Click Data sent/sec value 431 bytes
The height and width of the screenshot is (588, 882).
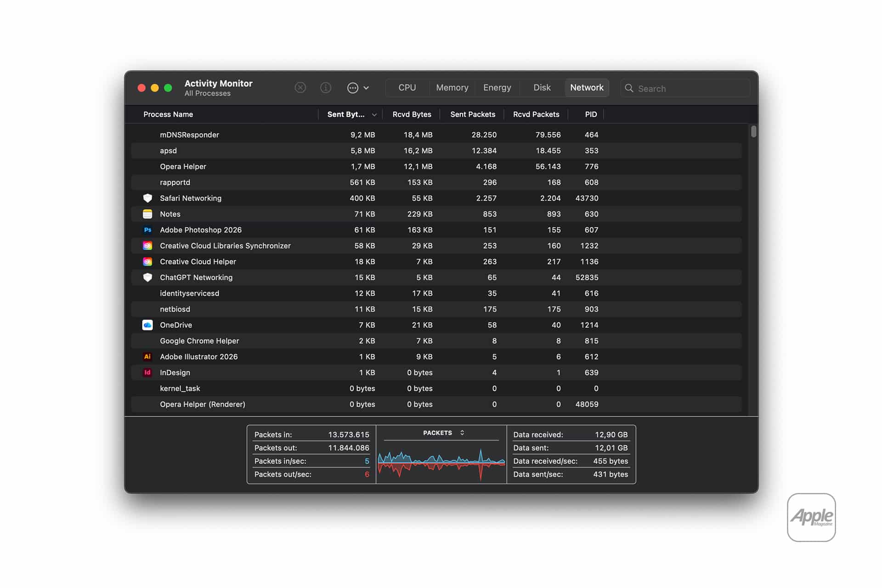point(611,475)
